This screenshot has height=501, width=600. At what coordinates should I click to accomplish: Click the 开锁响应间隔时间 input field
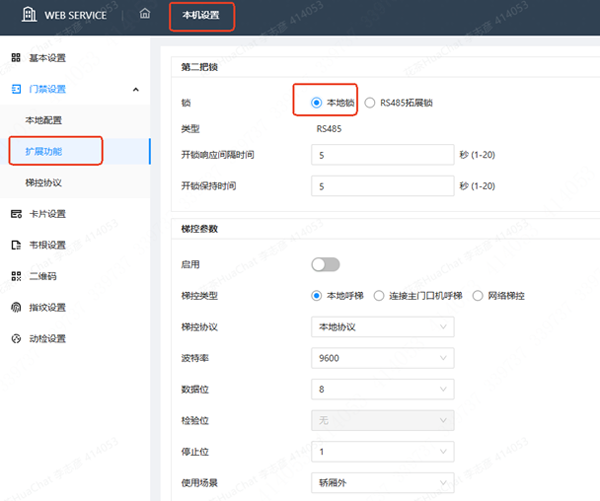(x=383, y=156)
